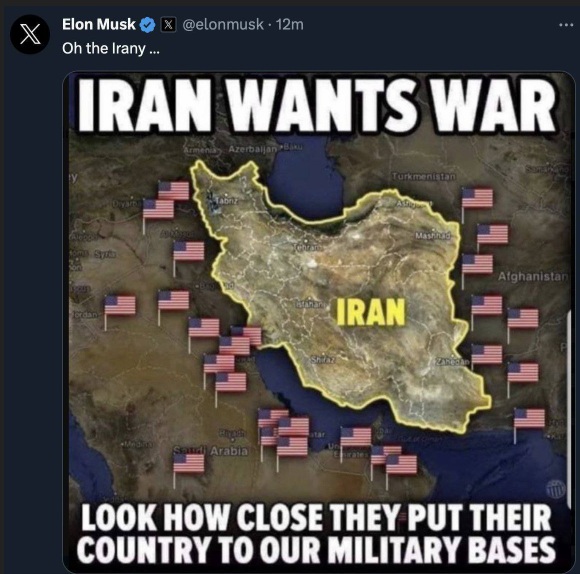Click the Caspian Sea area on the map
This screenshot has width=580, height=574.
pos(307,181)
